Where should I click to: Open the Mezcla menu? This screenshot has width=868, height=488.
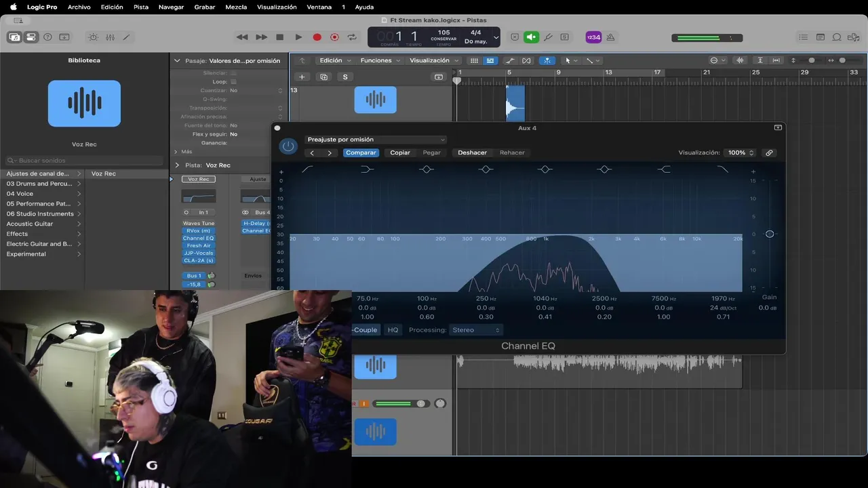point(236,7)
